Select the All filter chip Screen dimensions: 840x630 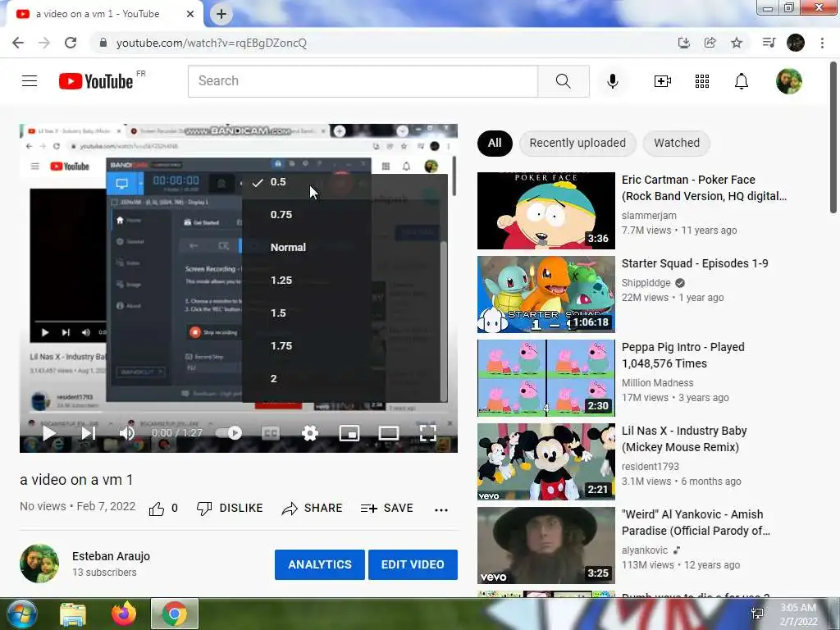(495, 143)
